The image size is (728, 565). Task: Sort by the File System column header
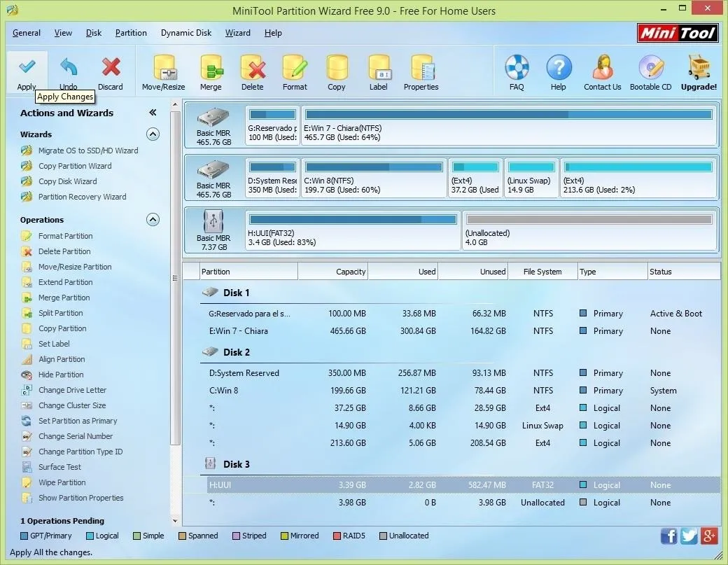coord(542,272)
